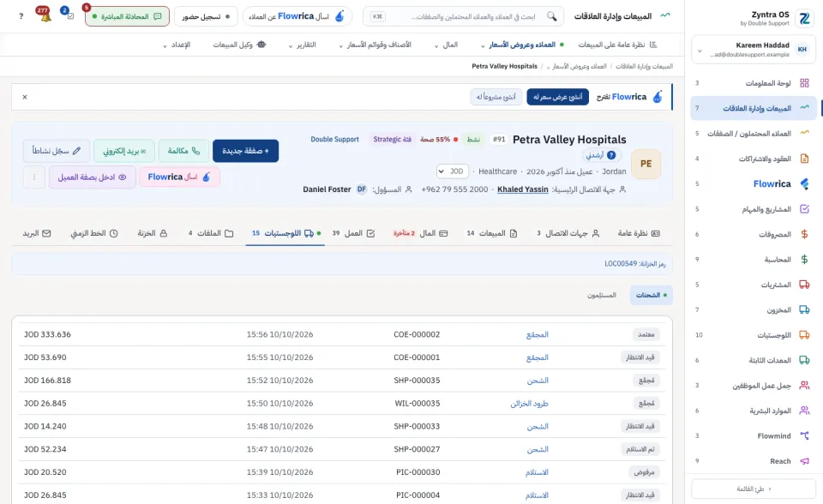Click the PE customer avatar
This screenshot has width=823, height=504.
point(646,164)
